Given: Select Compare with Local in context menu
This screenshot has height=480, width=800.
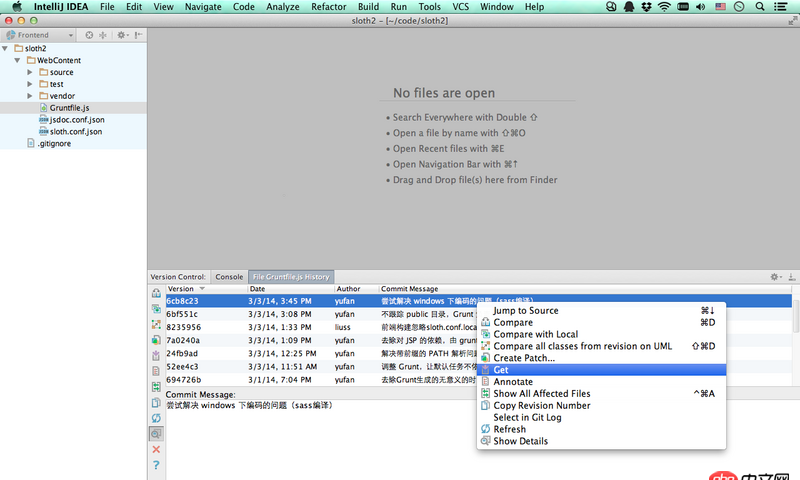Looking at the screenshot, I should point(535,334).
